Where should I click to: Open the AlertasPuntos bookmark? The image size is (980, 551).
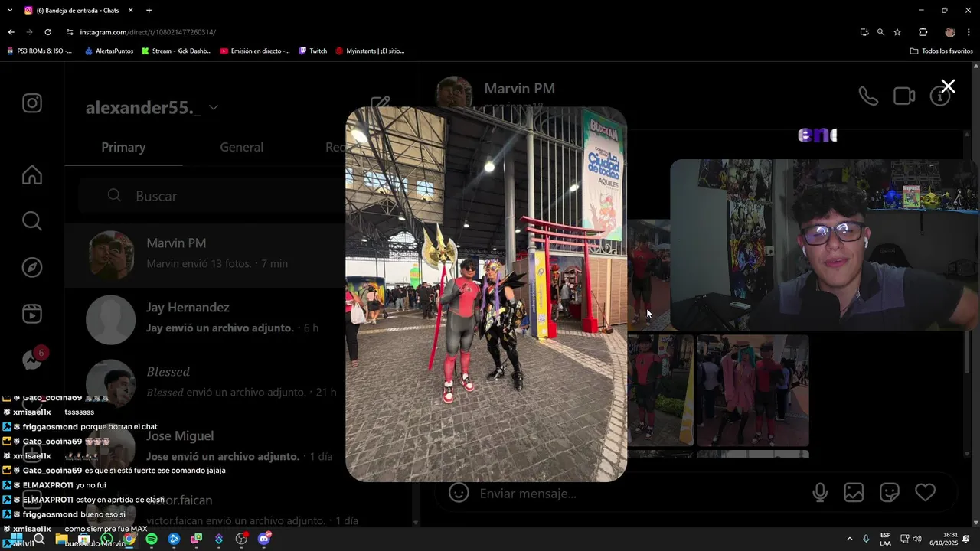coord(109,51)
